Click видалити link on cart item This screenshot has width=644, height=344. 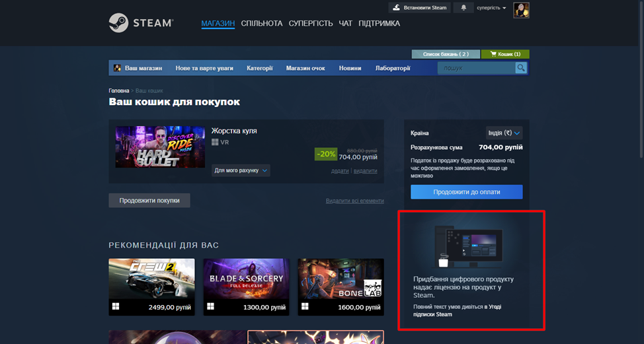365,171
